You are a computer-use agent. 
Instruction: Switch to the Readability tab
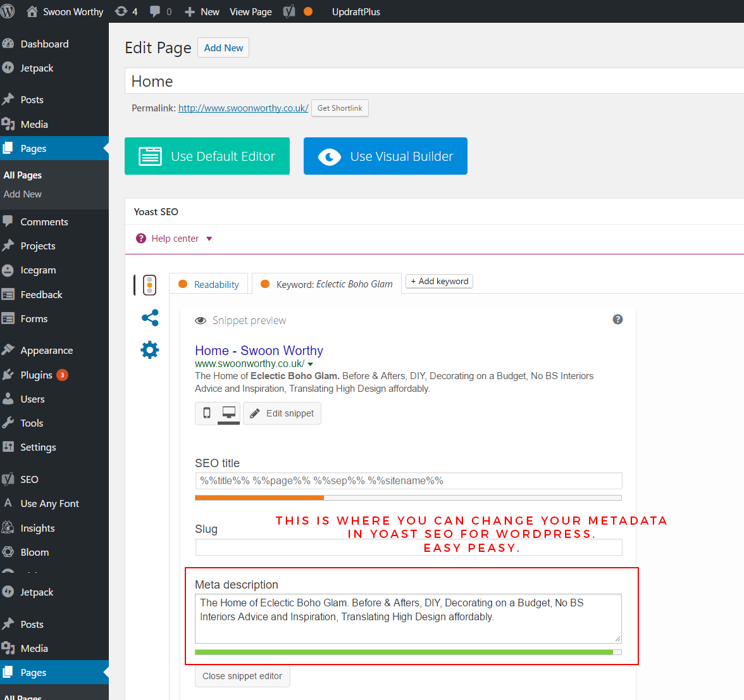click(x=209, y=284)
